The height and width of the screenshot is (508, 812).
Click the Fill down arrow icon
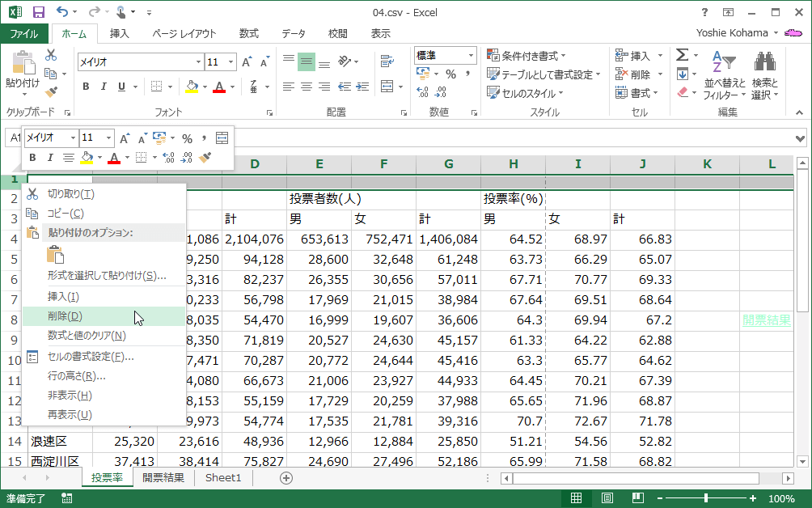[683, 74]
